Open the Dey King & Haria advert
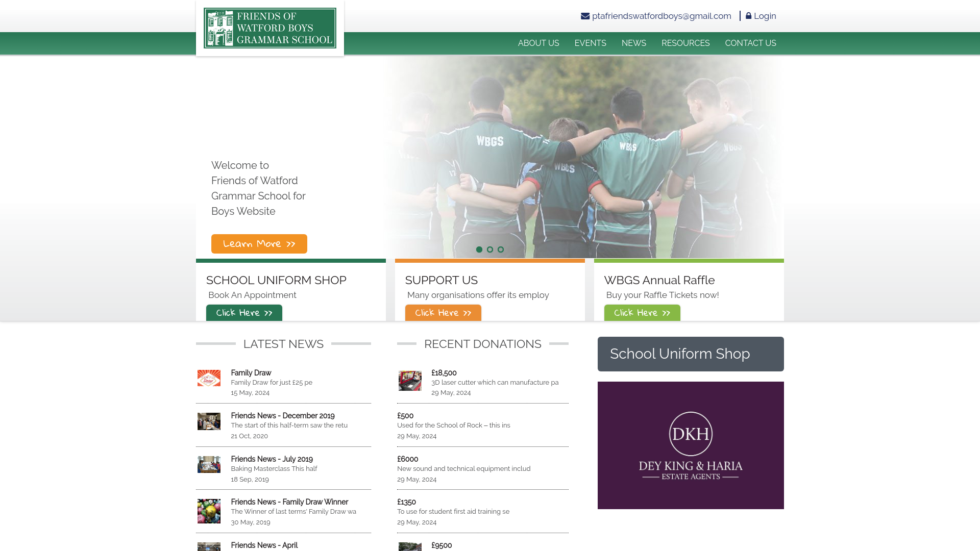Screen dimensions: 980x551 (x=691, y=445)
